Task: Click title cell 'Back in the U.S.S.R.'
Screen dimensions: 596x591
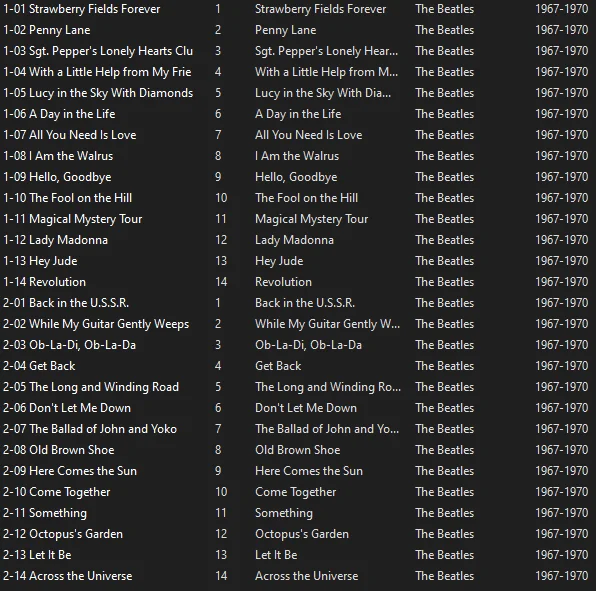Action: pos(305,303)
